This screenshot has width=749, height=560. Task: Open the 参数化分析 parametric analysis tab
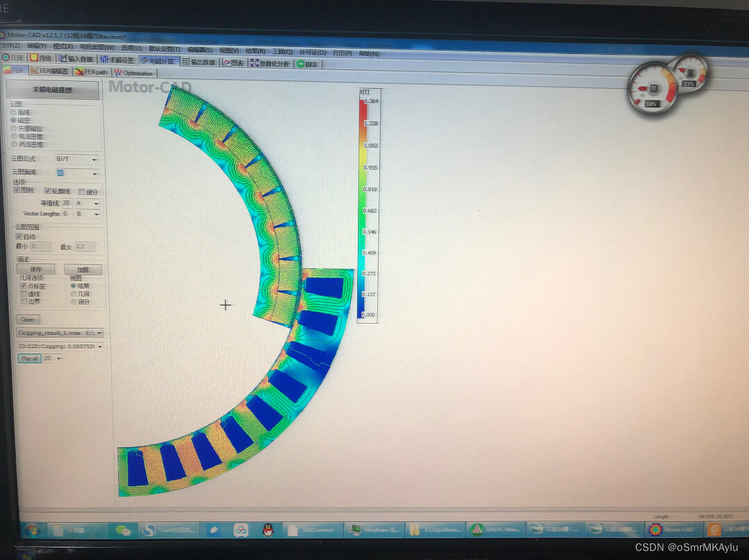(x=270, y=63)
